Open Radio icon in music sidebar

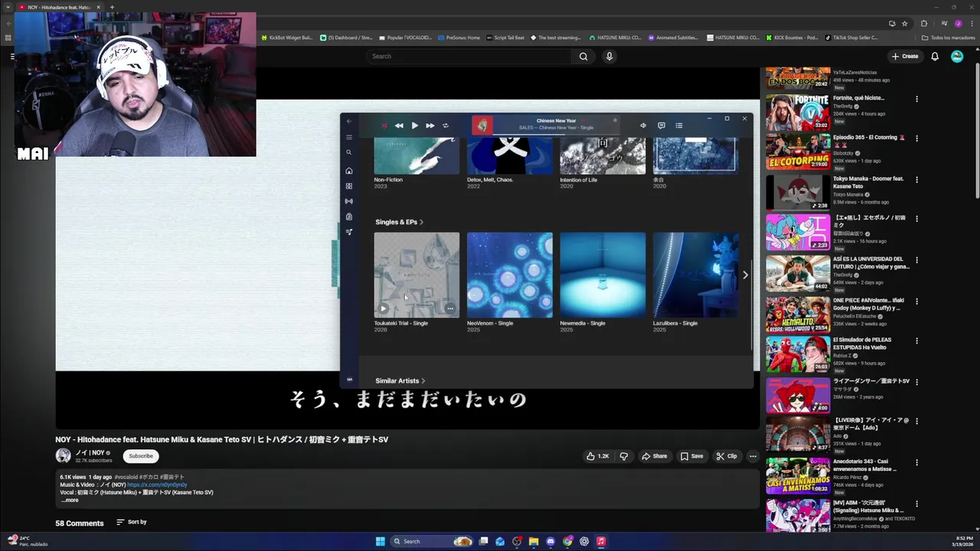[349, 201]
